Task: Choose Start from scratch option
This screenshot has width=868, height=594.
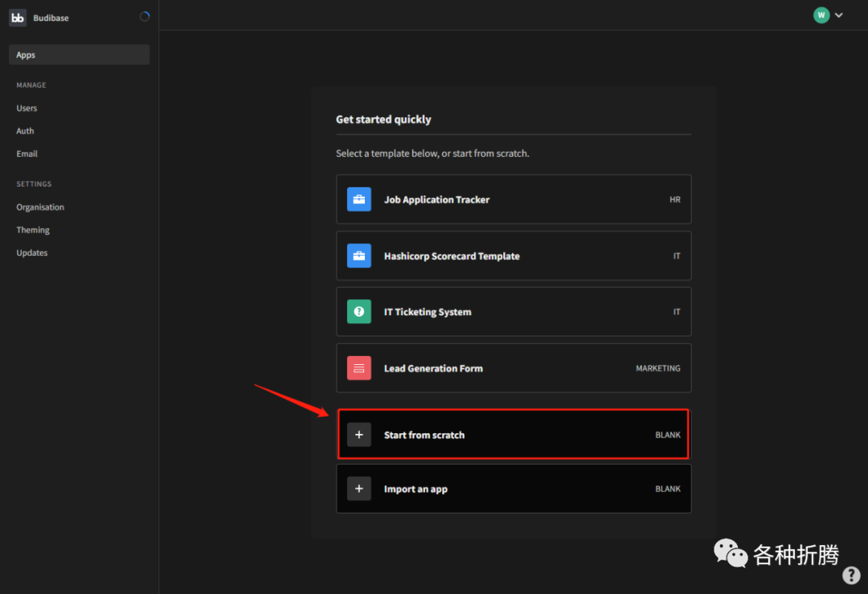Action: (514, 435)
